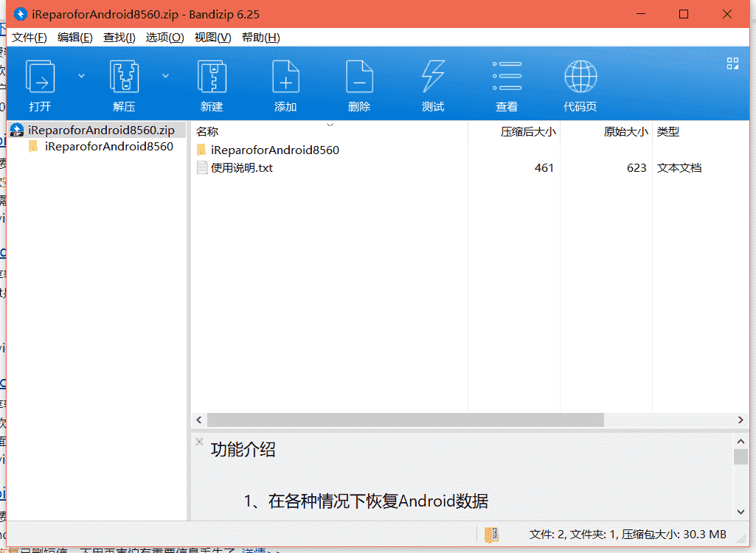Screen dimensions: 756x553
Task: Open the 帮助(H) menu
Action: [x=261, y=38]
